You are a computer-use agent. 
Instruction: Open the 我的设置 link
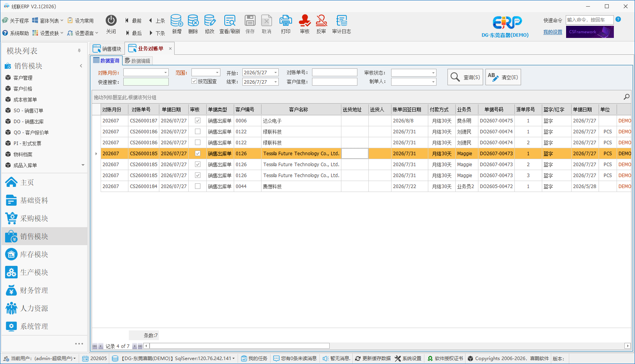tap(552, 32)
